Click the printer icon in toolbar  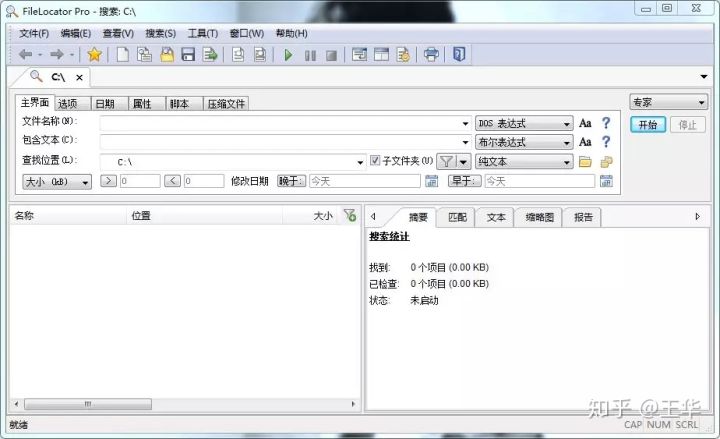[431, 55]
